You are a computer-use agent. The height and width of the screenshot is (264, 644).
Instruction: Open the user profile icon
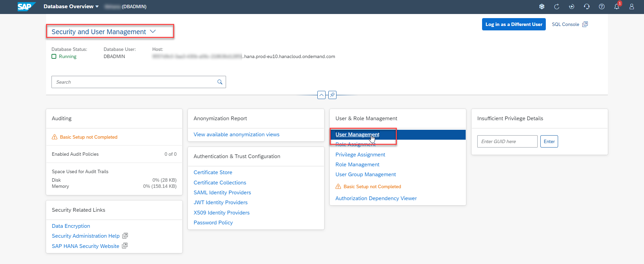[x=632, y=6]
